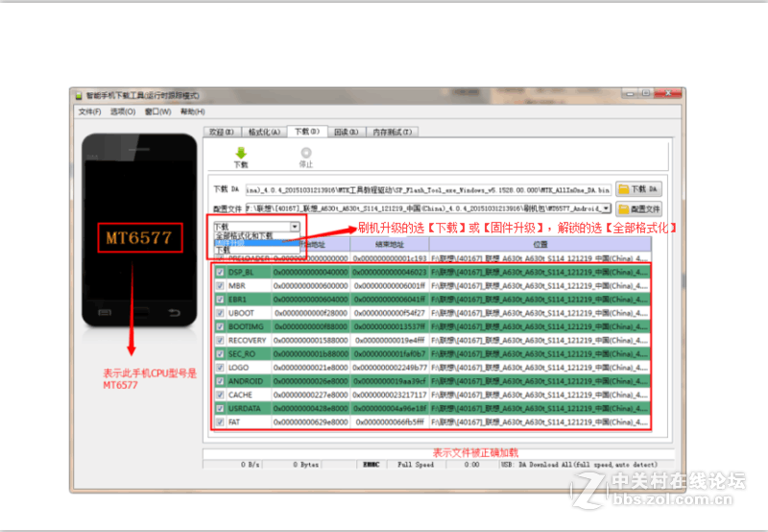
Task: Choose the 下载 option in the open list
Action: [x=256, y=251]
